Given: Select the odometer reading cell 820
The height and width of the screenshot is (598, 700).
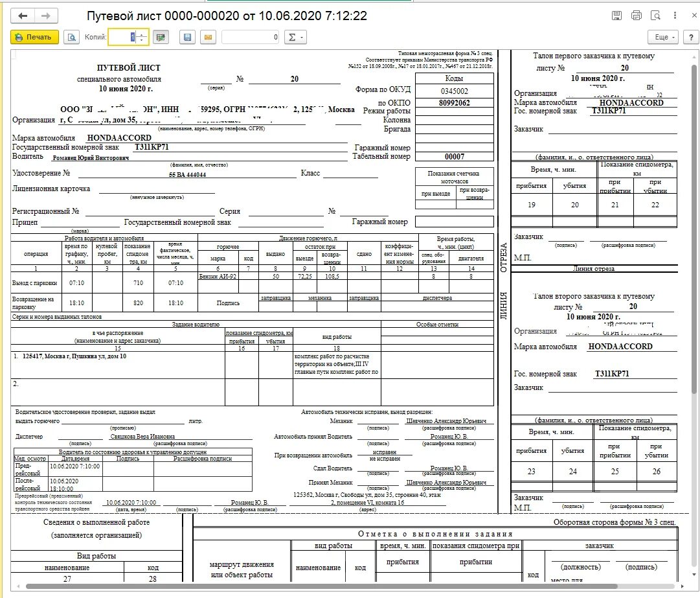Looking at the screenshot, I should pos(138,303).
